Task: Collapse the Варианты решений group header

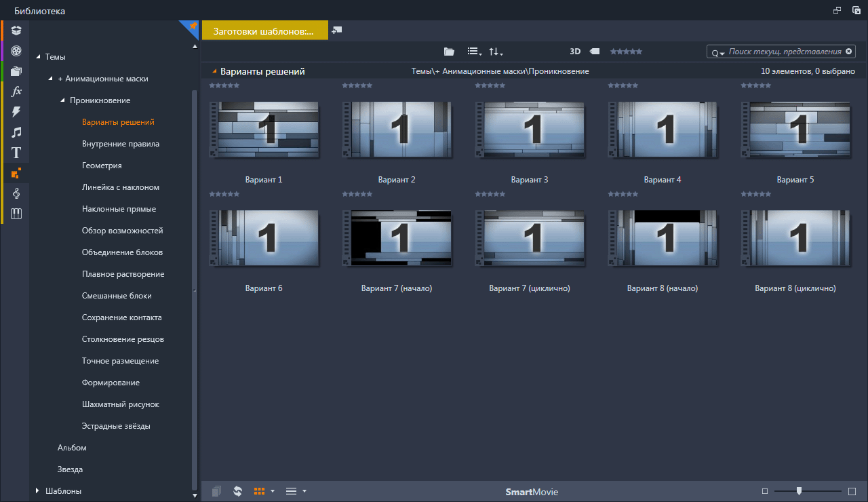Action: 214,71
